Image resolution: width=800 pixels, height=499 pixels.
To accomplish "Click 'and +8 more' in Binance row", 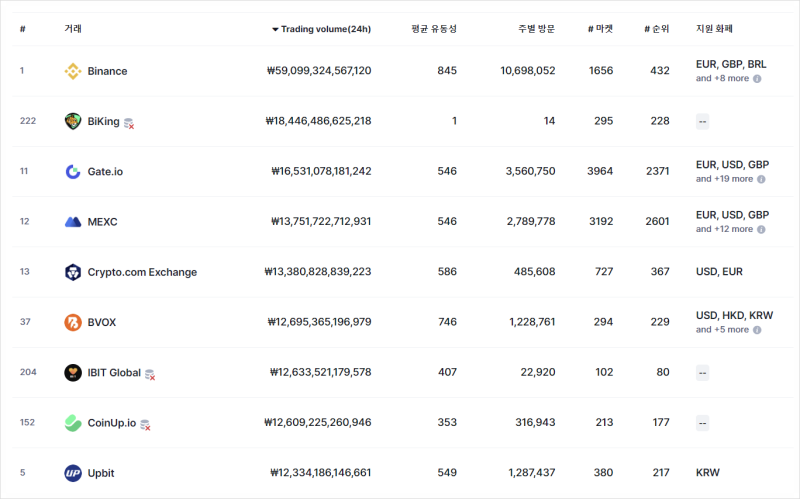I will tap(722, 78).
